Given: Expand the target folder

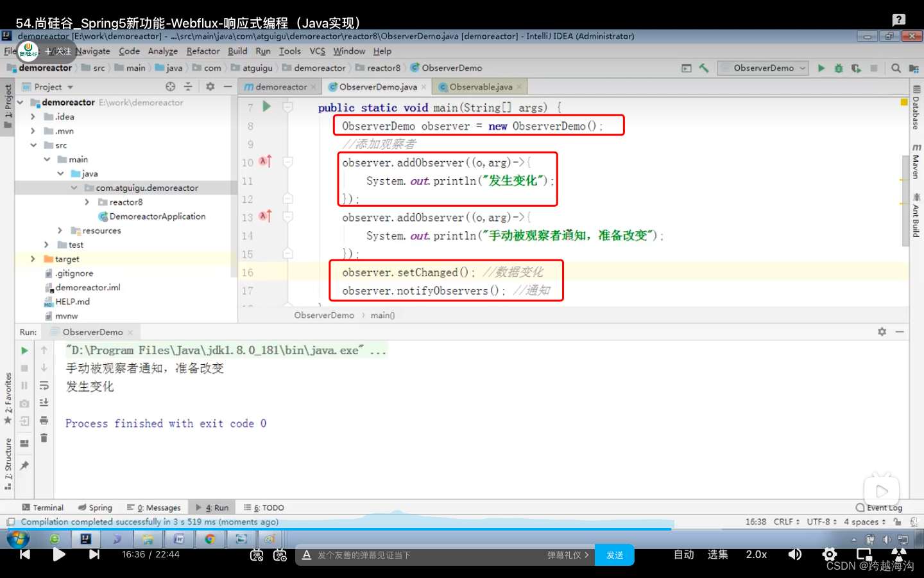Looking at the screenshot, I should pyautogui.click(x=33, y=259).
